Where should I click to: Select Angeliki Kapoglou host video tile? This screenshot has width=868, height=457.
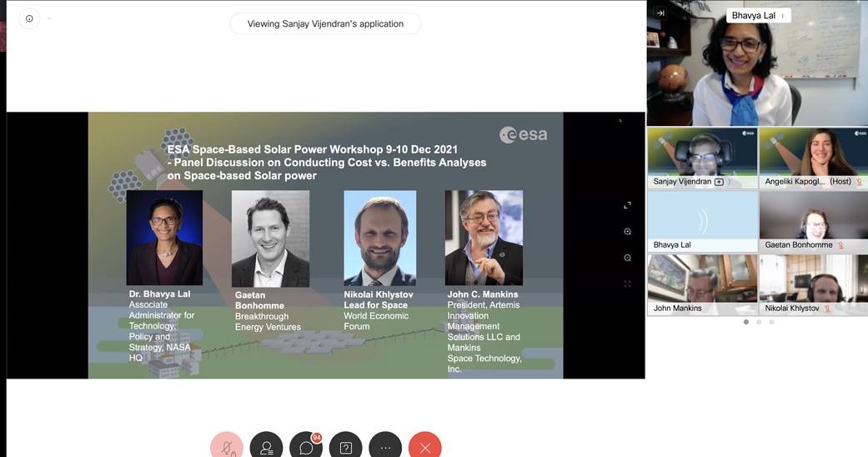813,157
